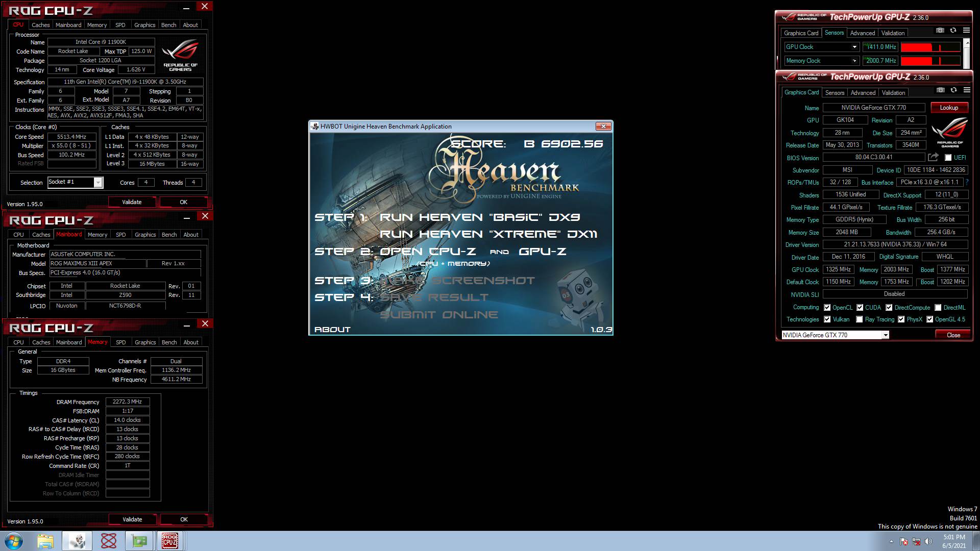The height and width of the screenshot is (551, 980).
Task: Click the BIOS Version field 80.04.C3.00.41
Action: click(x=874, y=158)
